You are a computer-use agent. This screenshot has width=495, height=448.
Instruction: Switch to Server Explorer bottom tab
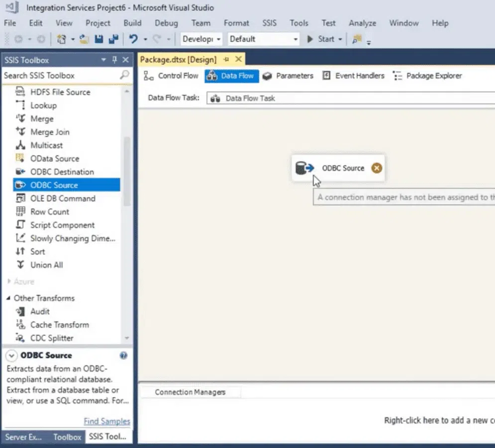pos(23,437)
